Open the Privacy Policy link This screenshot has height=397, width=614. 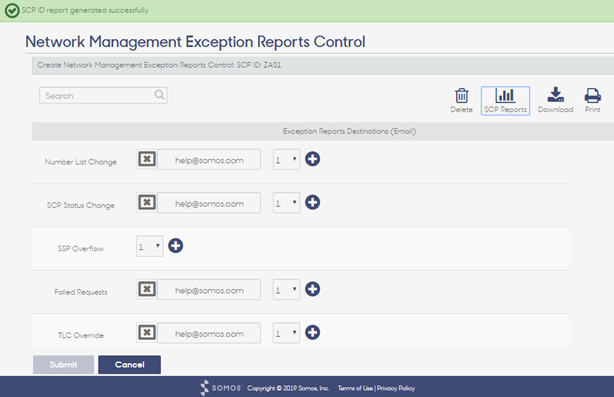pos(395,388)
